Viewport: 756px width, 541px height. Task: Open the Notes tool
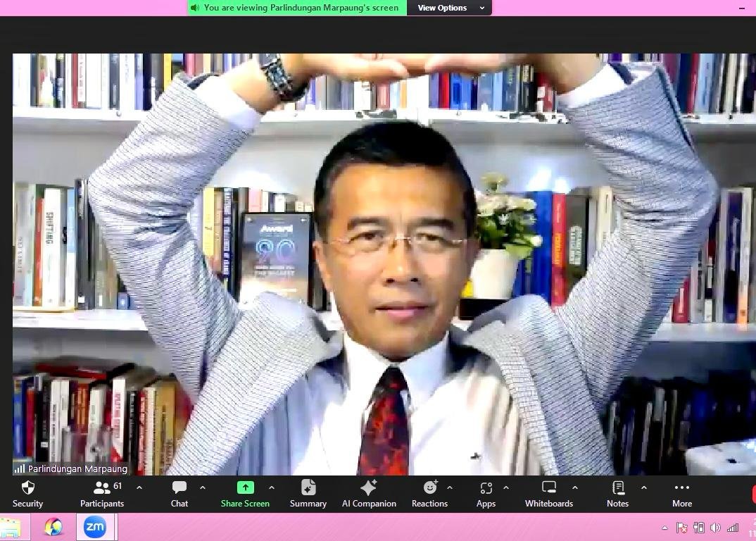pos(617,493)
